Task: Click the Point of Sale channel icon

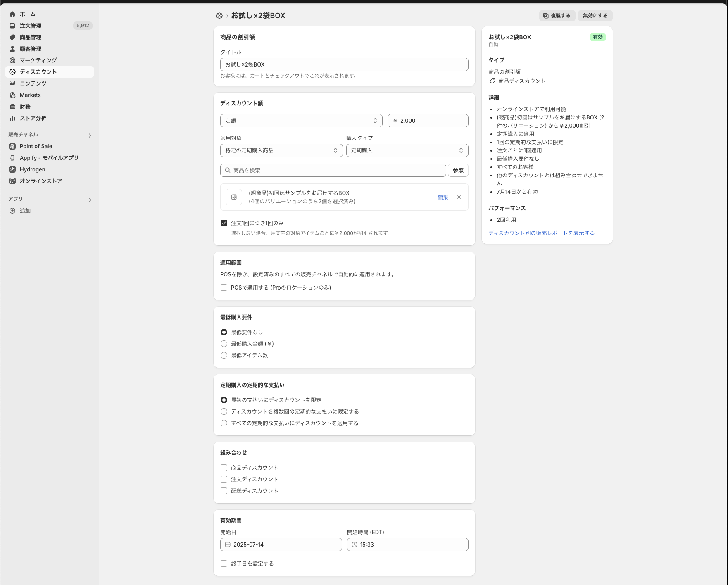Action: pyautogui.click(x=12, y=146)
